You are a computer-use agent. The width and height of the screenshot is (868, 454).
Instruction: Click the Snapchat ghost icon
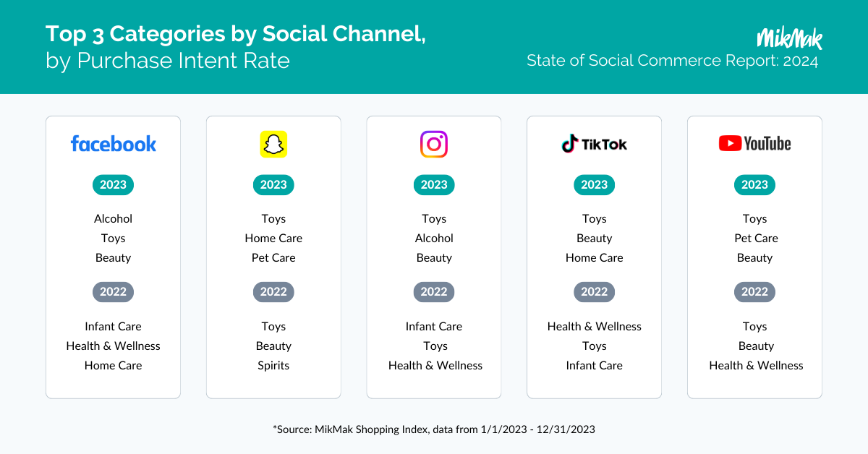point(273,144)
